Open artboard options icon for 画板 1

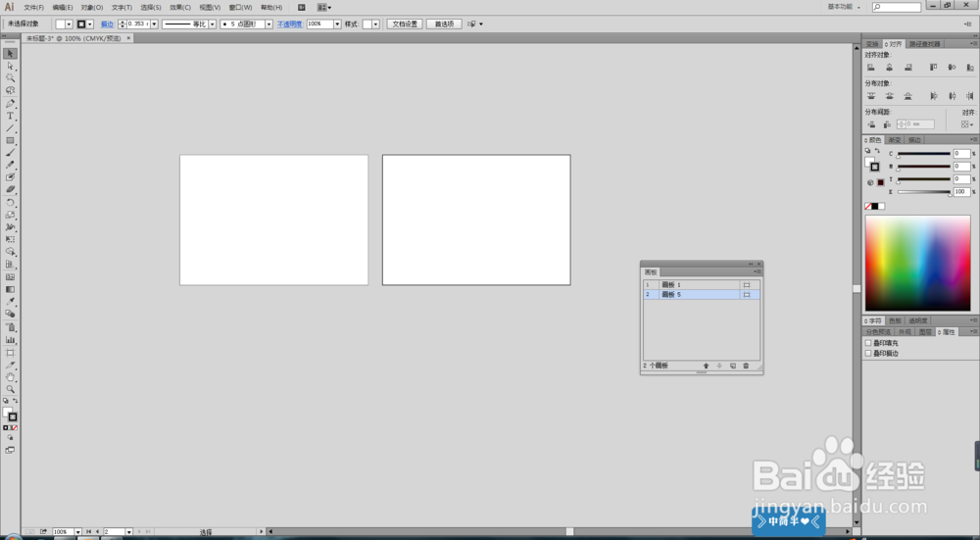[746, 285]
